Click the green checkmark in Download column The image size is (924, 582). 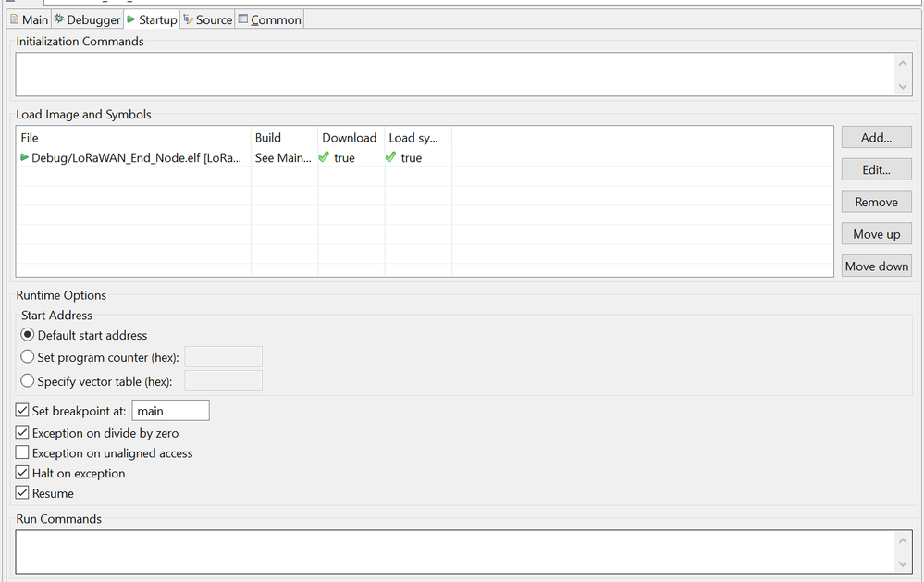pos(324,157)
